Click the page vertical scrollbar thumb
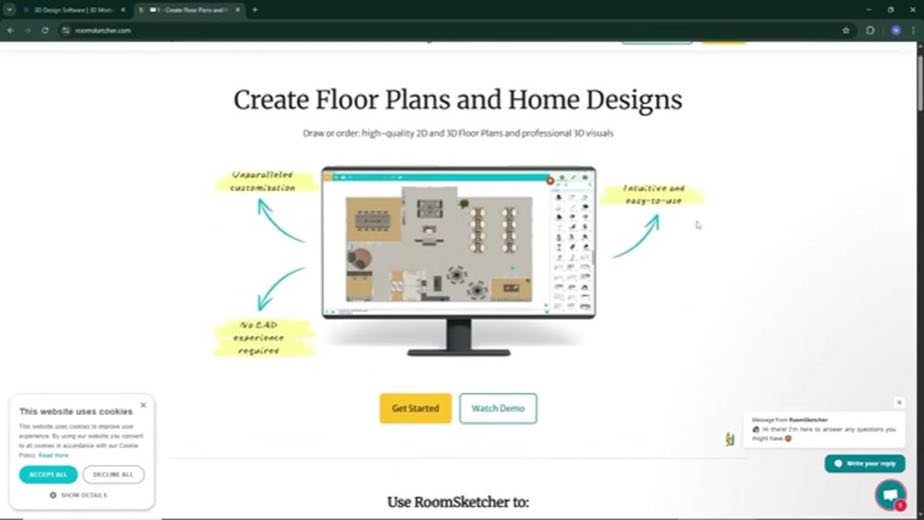Viewport: 924px width, 520px height. pos(920,81)
